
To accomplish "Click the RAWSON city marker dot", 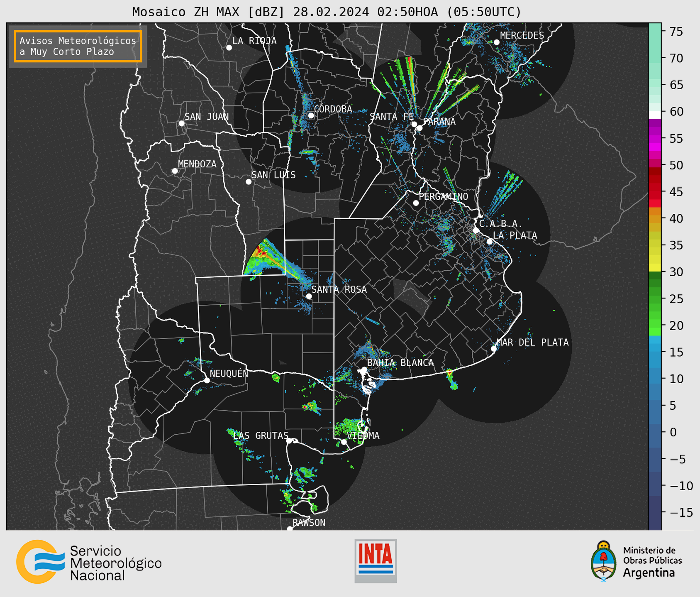I will (x=290, y=529).
